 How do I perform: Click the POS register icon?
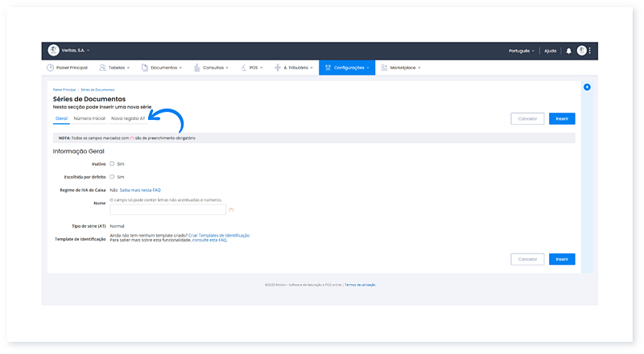tap(243, 68)
